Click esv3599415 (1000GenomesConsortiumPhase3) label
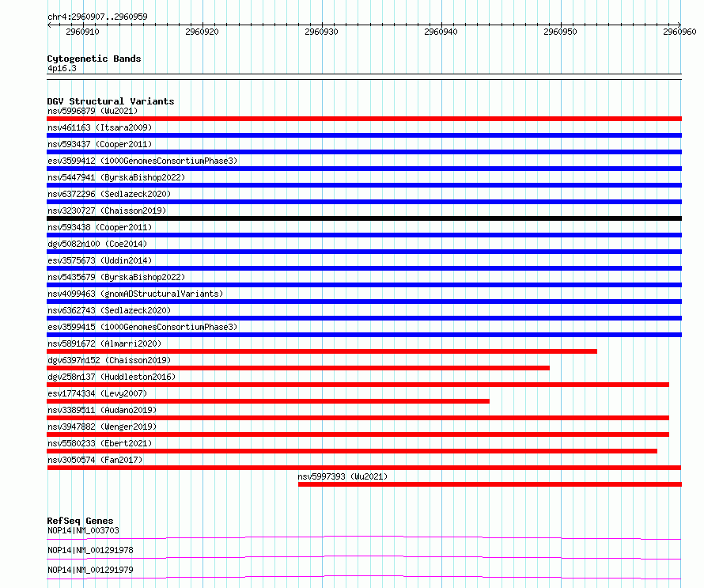This screenshot has height=588, width=704. click(142, 327)
